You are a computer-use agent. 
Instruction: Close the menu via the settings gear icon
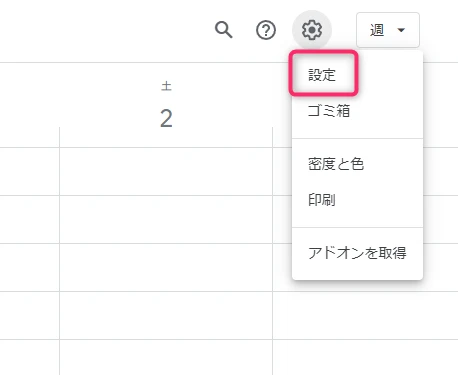pyautogui.click(x=312, y=30)
